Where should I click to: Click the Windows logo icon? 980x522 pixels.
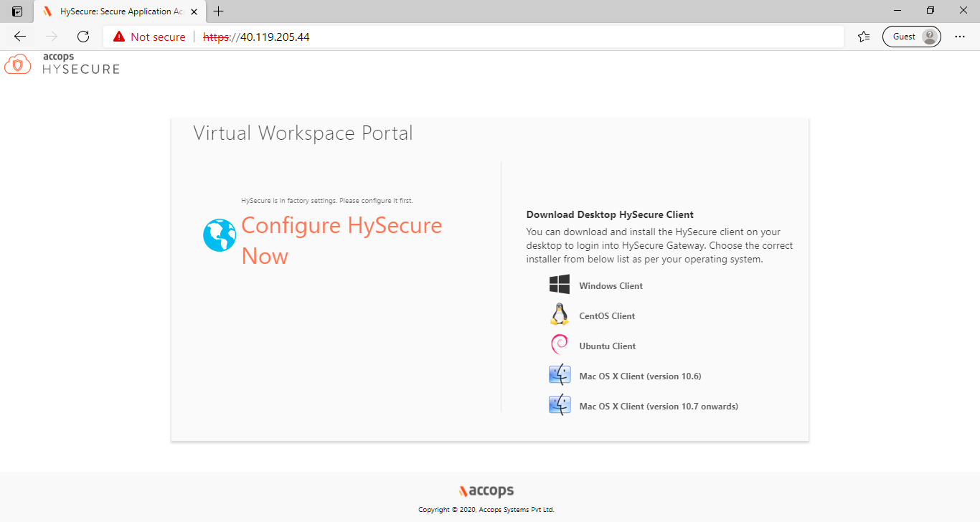pyautogui.click(x=560, y=284)
